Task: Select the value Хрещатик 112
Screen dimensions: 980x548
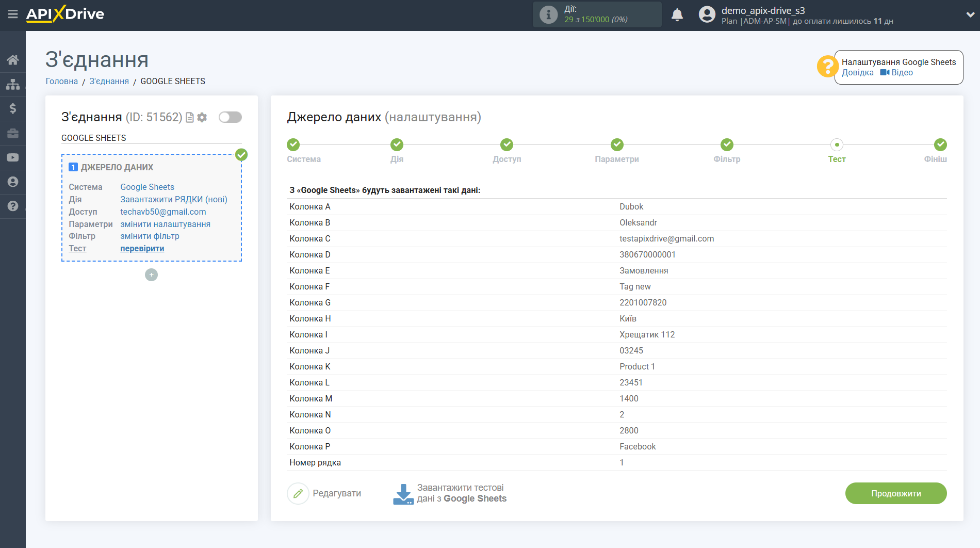Action: pyautogui.click(x=647, y=335)
